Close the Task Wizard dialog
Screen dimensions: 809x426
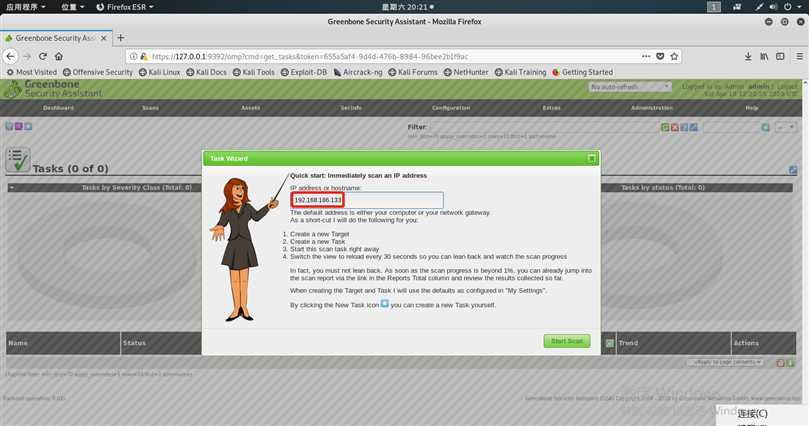point(592,158)
